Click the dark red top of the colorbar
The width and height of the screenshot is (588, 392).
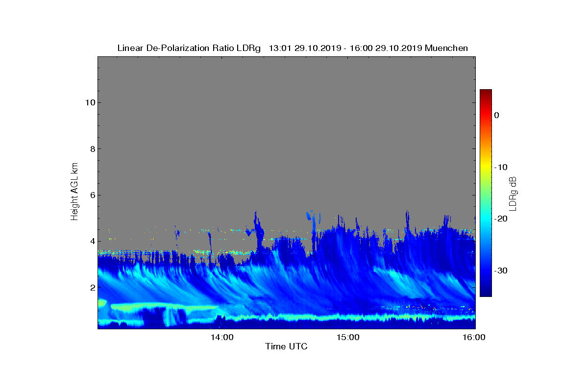click(486, 92)
